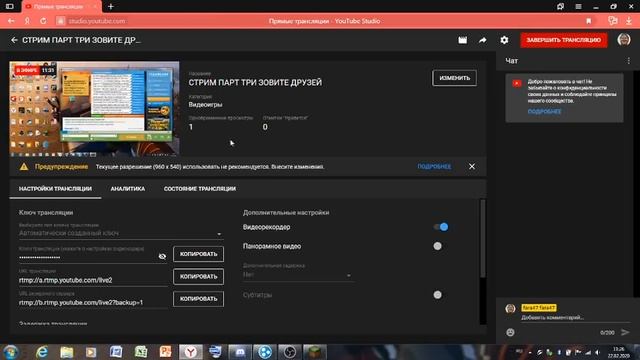The image size is (640, 360).
Task: Click the back arrow beside the stream title
Action: 14,40
